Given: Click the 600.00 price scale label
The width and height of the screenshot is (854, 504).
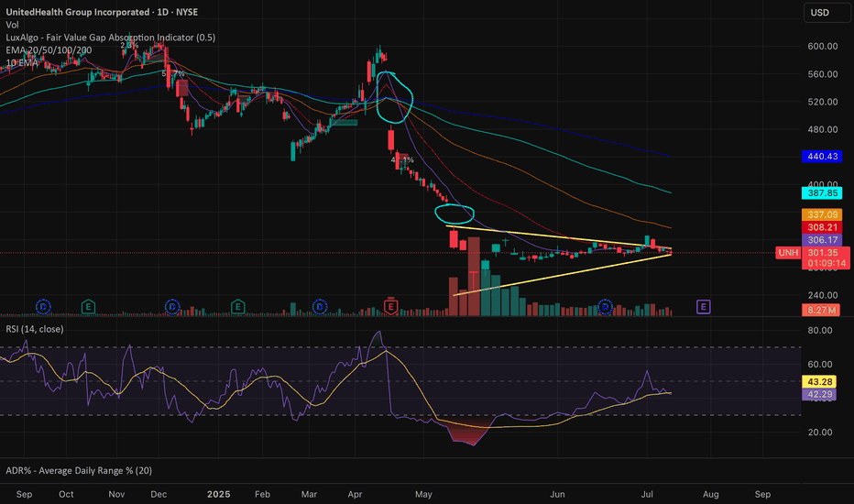Looking at the screenshot, I should [823, 47].
